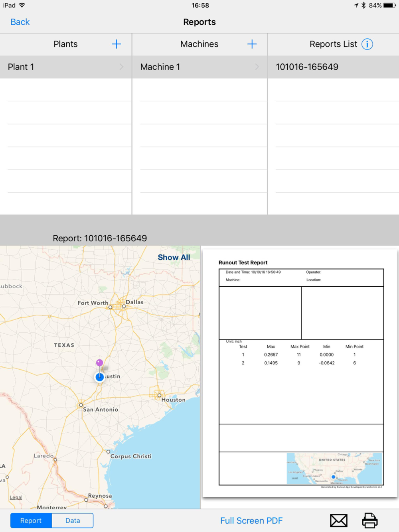The width and height of the screenshot is (399, 532).
Task: Expand Machine 1 row chevron
Action: 257,67
